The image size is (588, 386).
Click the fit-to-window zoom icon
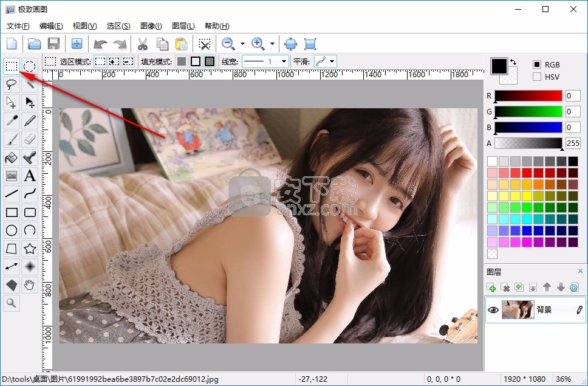pyautogui.click(x=290, y=44)
